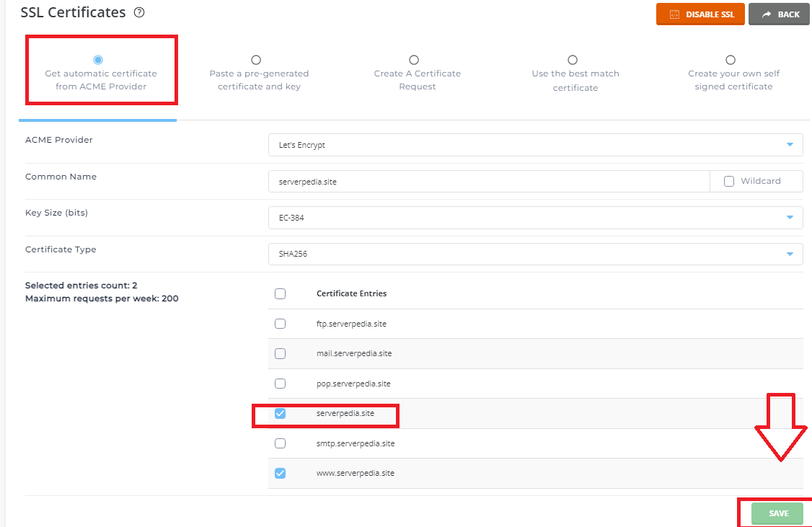This screenshot has height=527, width=812.
Task: Click the help question mark icon
Action: (x=140, y=13)
